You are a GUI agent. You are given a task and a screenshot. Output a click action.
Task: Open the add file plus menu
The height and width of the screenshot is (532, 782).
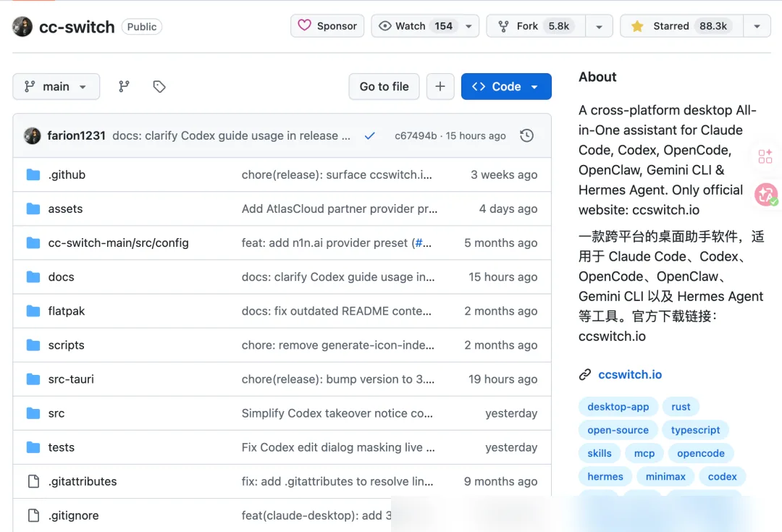[x=440, y=87]
